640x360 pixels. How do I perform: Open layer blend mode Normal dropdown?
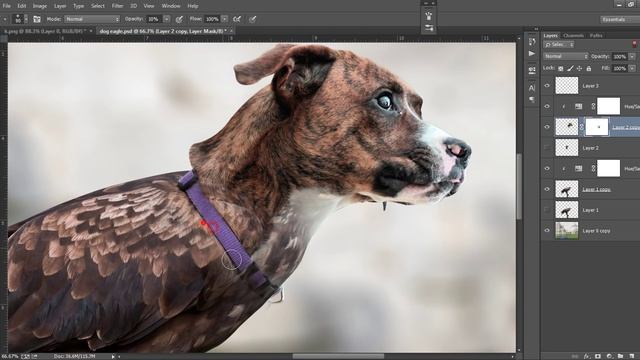(x=566, y=56)
